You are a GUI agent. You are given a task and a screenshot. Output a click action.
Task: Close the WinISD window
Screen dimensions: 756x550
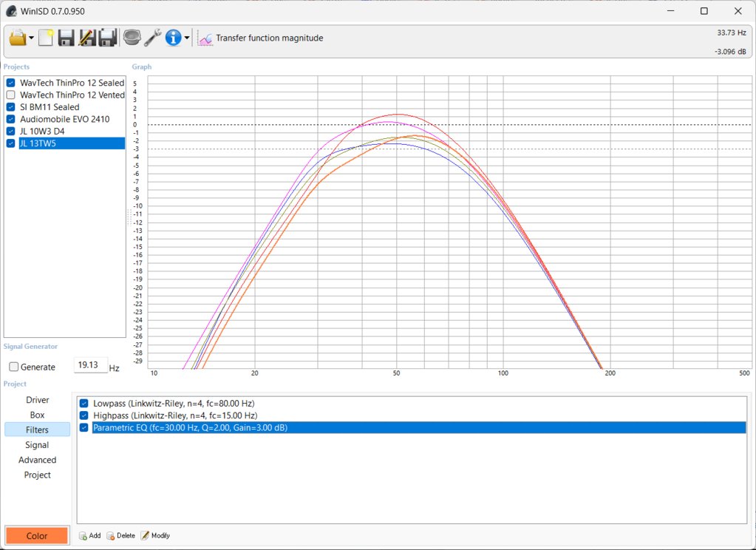738,11
